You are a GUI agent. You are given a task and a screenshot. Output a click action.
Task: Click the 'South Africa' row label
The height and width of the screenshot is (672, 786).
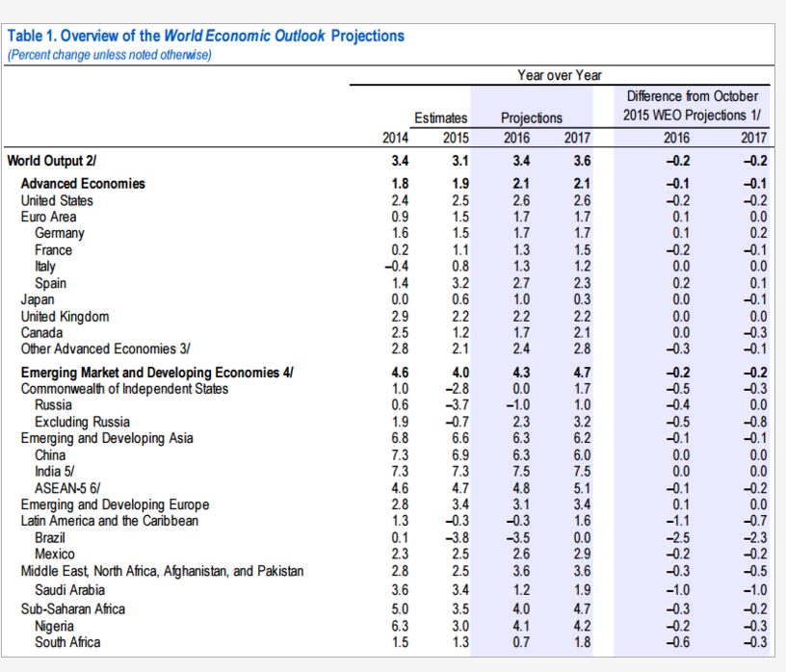[67, 642]
